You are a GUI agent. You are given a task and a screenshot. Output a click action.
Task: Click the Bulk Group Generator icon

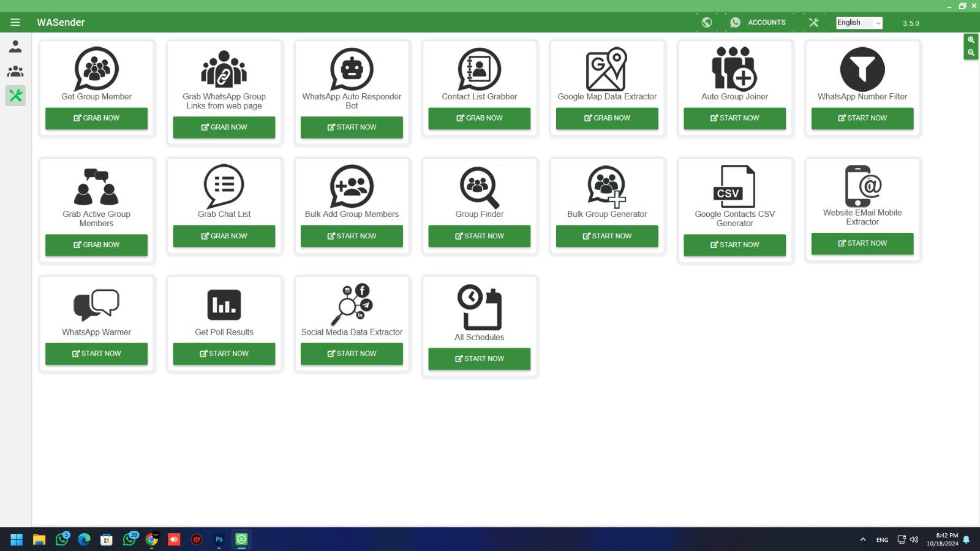(607, 186)
